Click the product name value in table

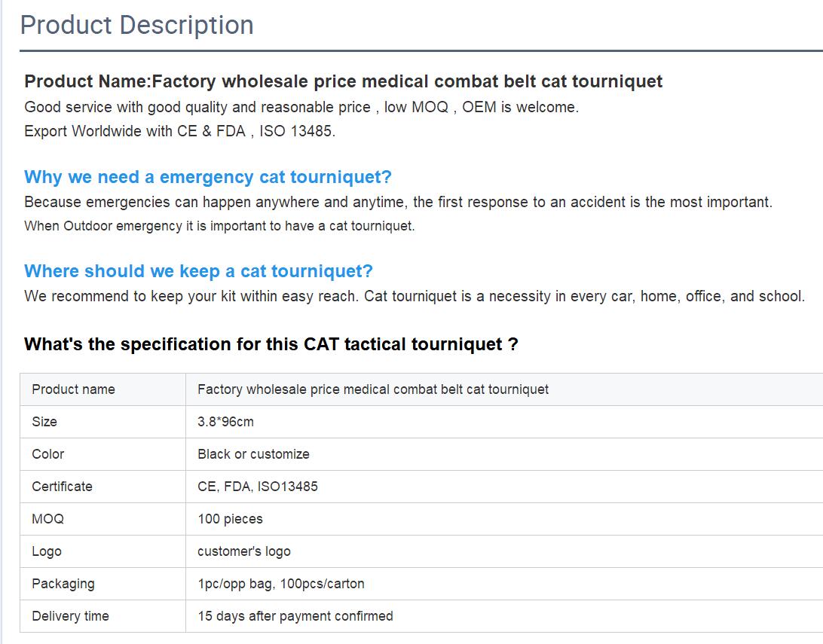pos(372,389)
